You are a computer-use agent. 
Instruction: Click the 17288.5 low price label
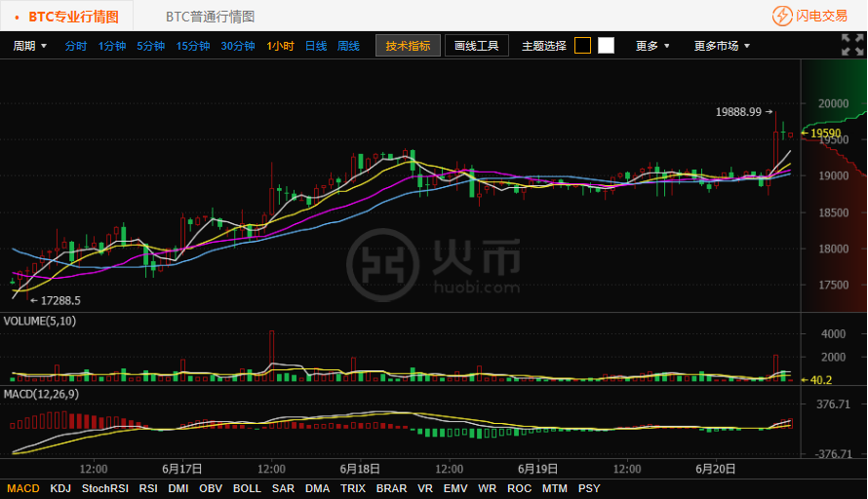[60, 300]
